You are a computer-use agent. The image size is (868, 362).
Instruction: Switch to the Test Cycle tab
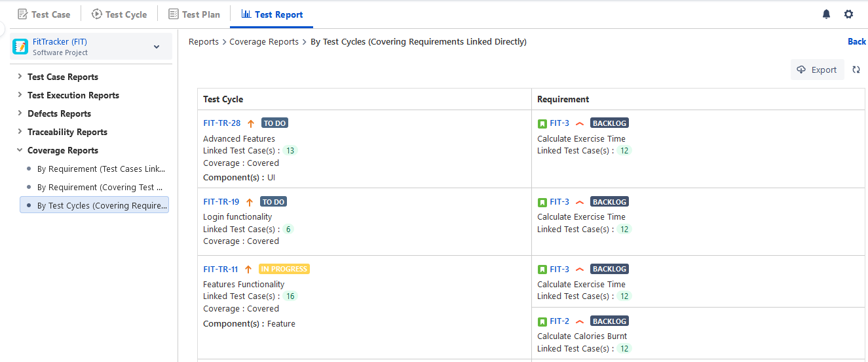119,14
